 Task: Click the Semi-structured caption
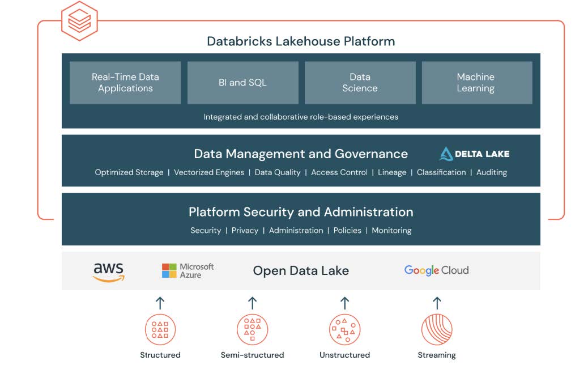click(253, 355)
